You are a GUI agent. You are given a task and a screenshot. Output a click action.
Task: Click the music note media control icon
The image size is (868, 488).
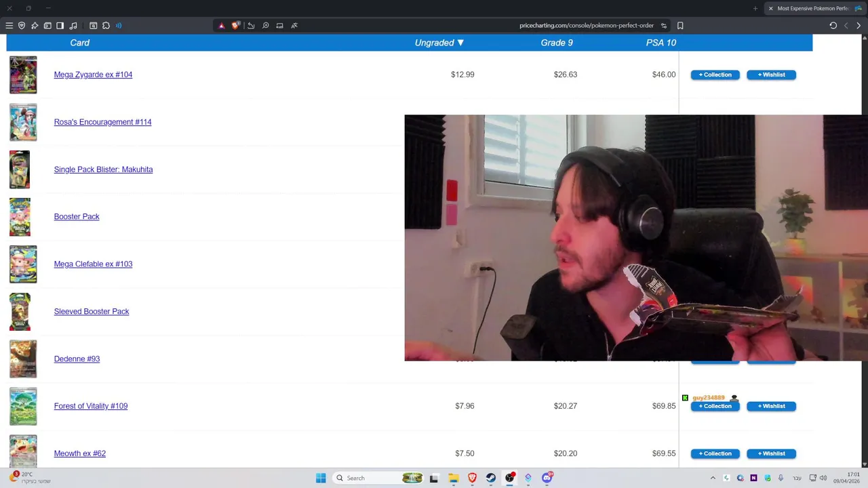(73, 26)
